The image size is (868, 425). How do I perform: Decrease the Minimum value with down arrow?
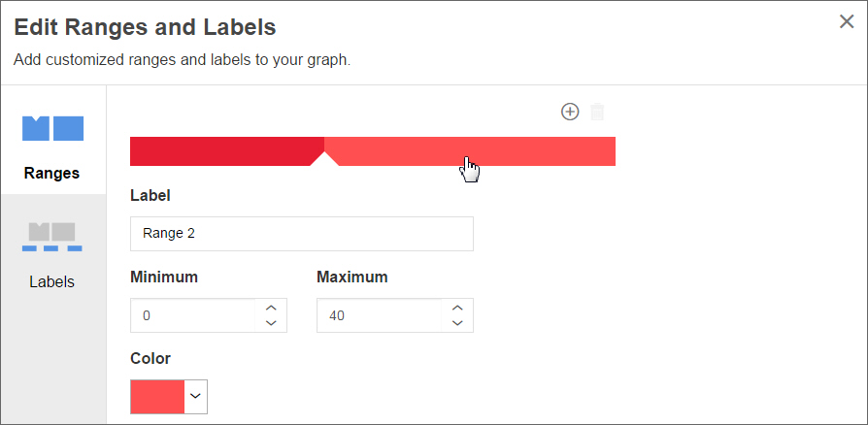pyautogui.click(x=271, y=322)
